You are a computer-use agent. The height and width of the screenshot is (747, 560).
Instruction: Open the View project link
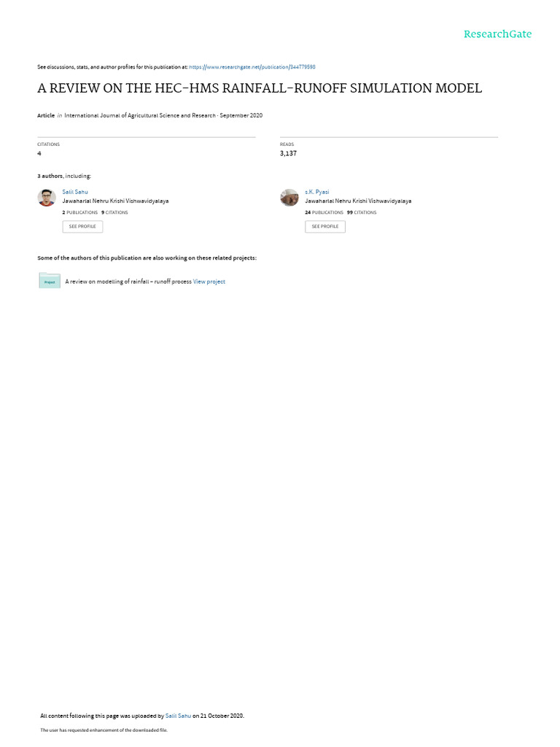[209, 282]
